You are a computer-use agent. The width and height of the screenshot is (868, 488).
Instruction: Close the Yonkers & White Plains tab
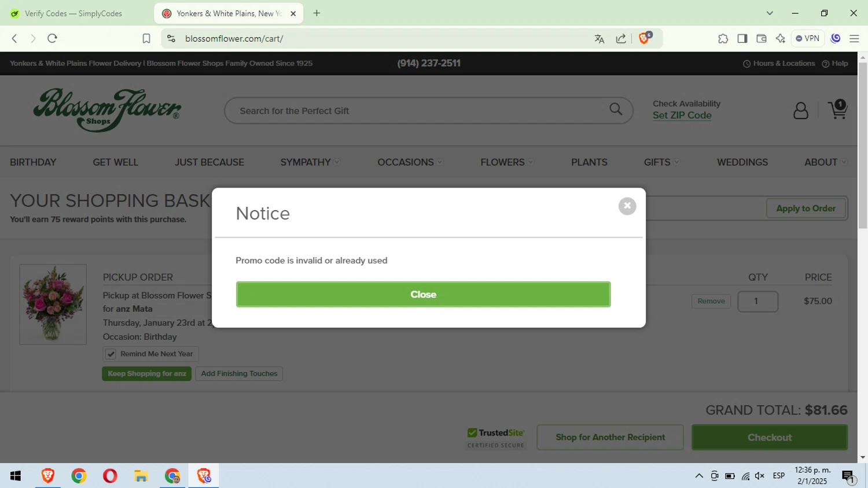293,13
